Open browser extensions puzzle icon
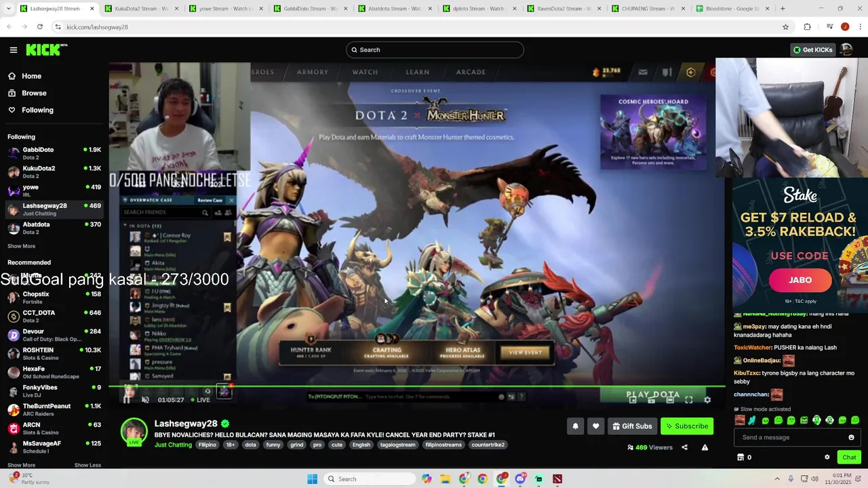This screenshot has height=488, width=868. tap(807, 26)
